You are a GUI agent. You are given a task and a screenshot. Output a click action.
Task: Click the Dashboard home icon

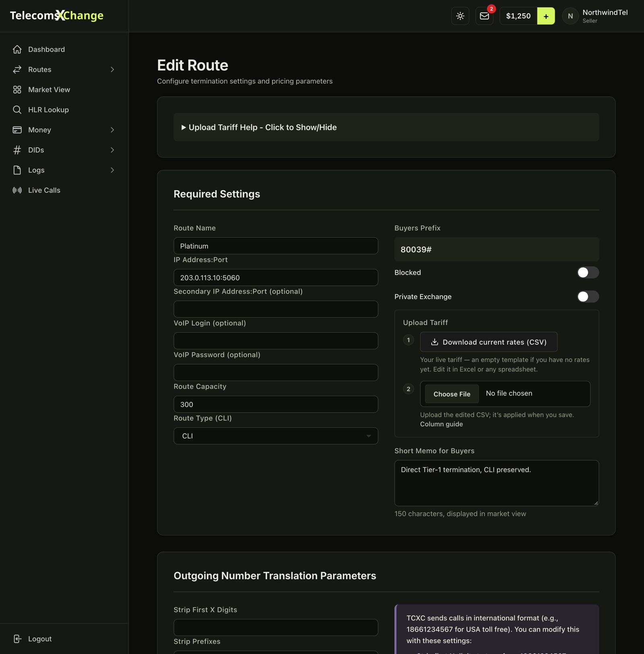pos(17,49)
